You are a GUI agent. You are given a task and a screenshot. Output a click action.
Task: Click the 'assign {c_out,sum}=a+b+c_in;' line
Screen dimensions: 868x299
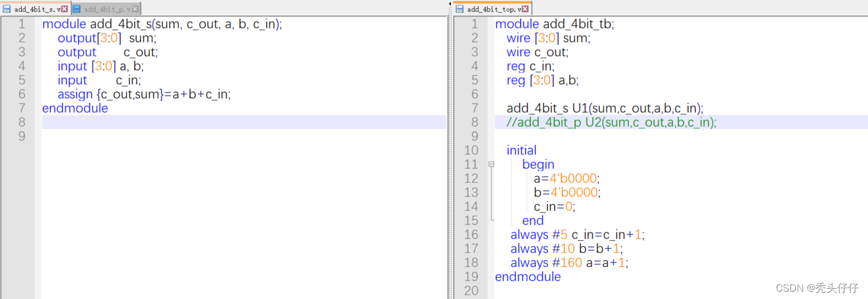[x=144, y=94]
